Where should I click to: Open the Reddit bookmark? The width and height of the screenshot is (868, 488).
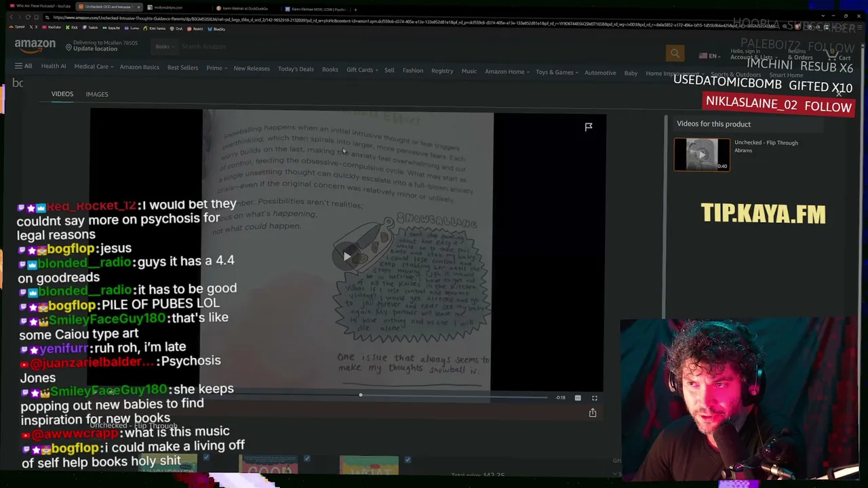(x=195, y=28)
